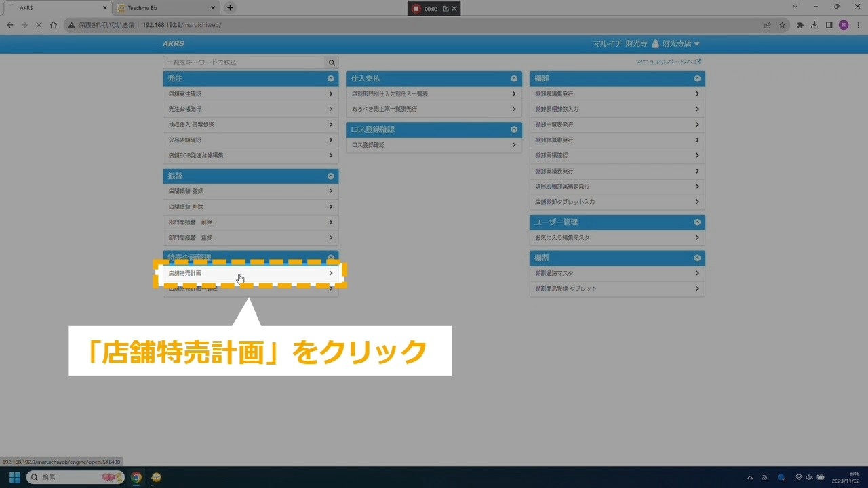Image resolution: width=868 pixels, height=488 pixels.
Task: Switch to the Teachme Biz tab
Action: (163, 8)
